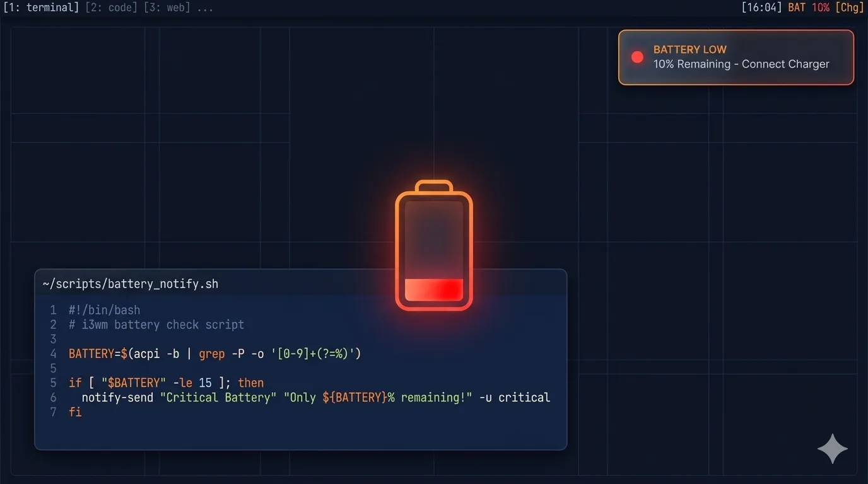Click the closing 'fi' keyword
This screenshot has height=484, width=868.
pos(75,412)
